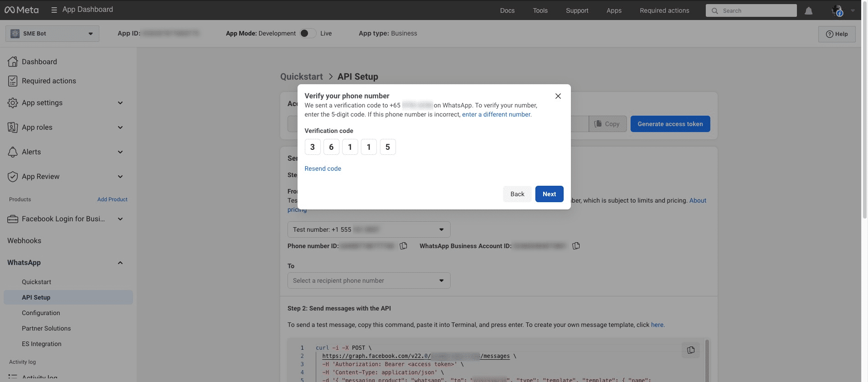Image resolution: width=868 pixels, height=382 pixels.
Task: Click the second verification code digit box
Action: (x=331, y=147)
